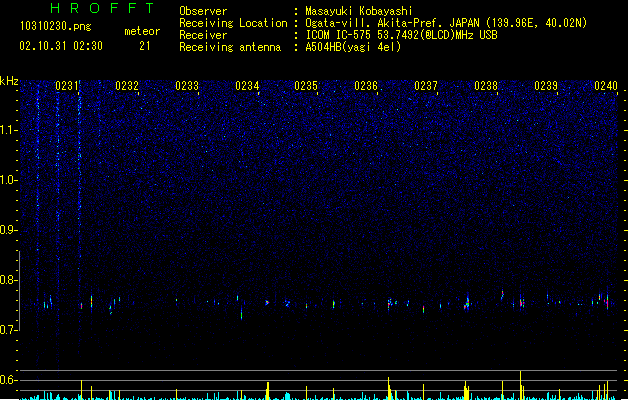The image size is (629, 400).
Task: Select the 0235 time label
Action: pos(306,86)
